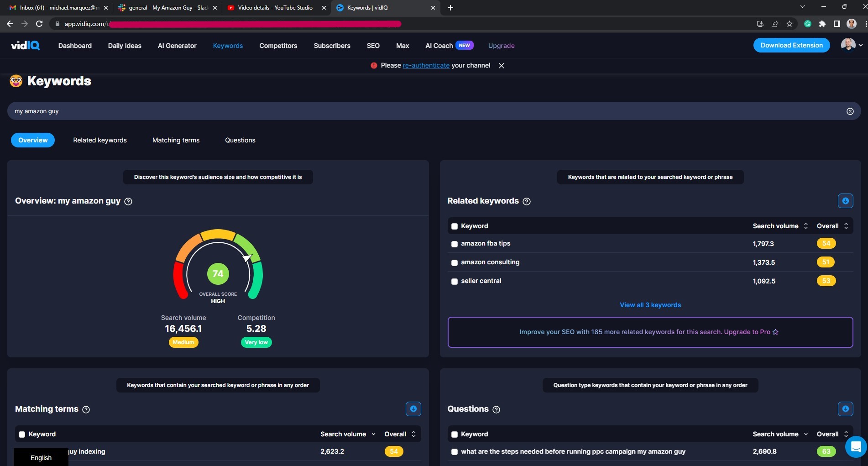Open the AI Coach nav item
Viewport: 868px width, 466px height.
click(449, 46)
